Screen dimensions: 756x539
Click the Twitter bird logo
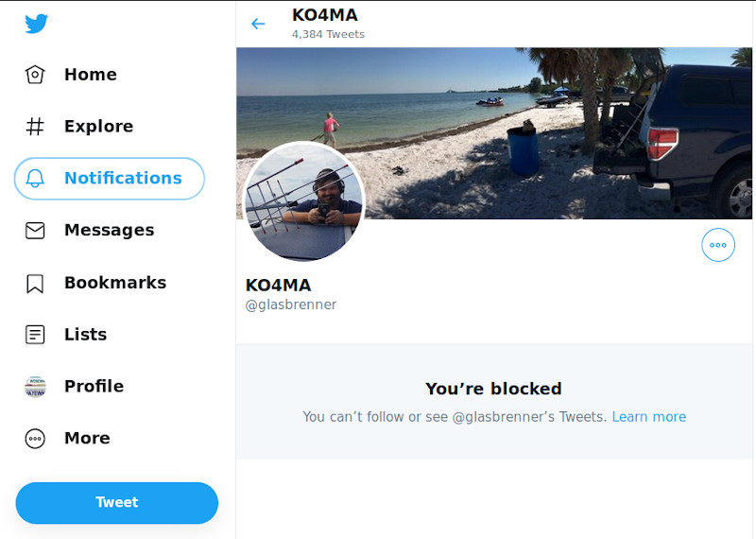pyautogui.click(x=36, y=24)
